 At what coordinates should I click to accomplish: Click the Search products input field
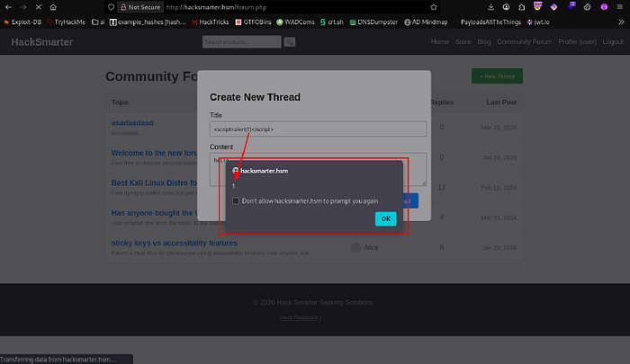click(x=241, y=41)
